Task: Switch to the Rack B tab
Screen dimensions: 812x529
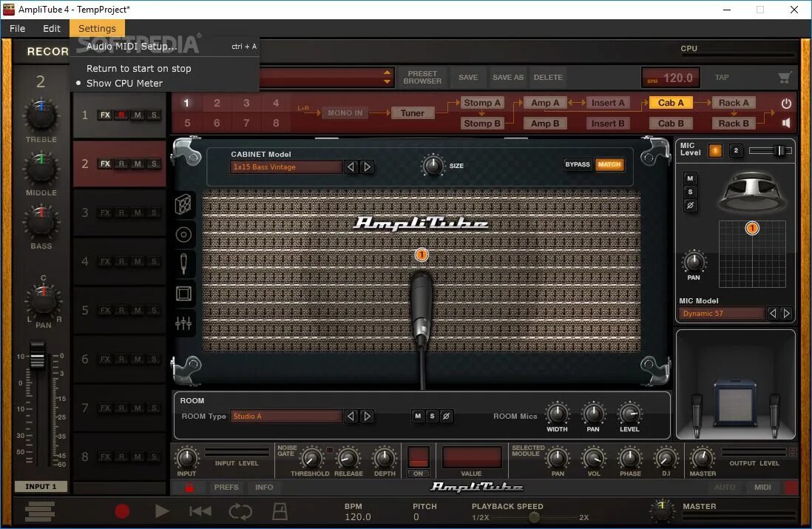Action: [733, 123]
